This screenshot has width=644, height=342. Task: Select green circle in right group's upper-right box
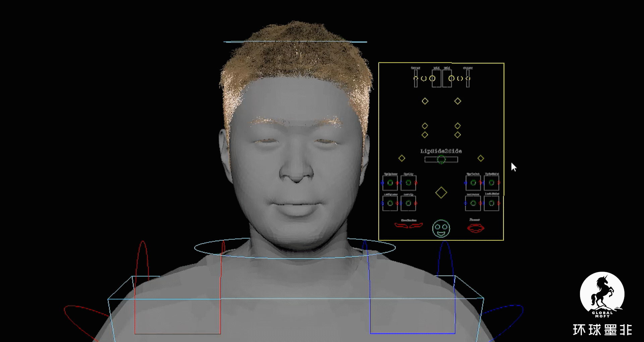(491, 183)
